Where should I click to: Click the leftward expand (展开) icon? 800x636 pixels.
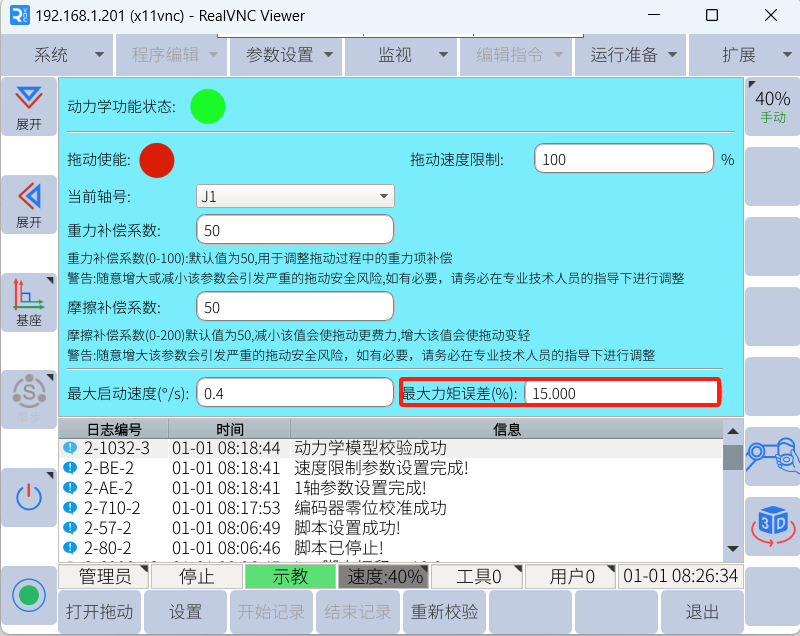[x=29, y=204]
